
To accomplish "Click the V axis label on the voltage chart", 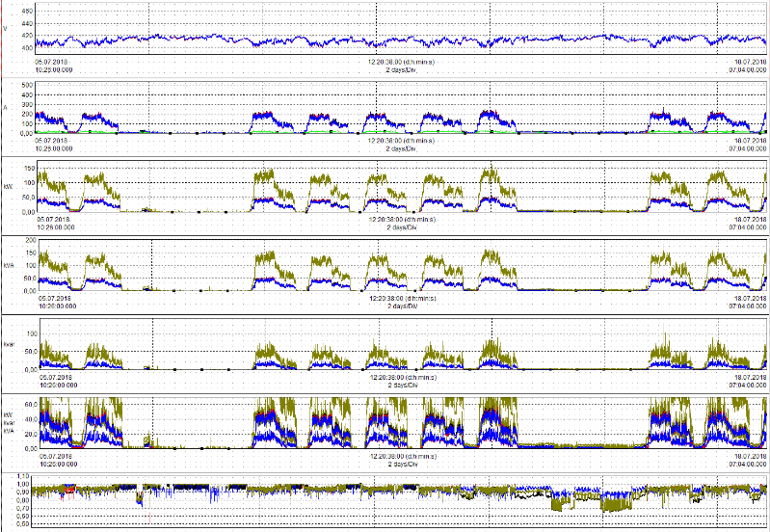I will 6,29.
